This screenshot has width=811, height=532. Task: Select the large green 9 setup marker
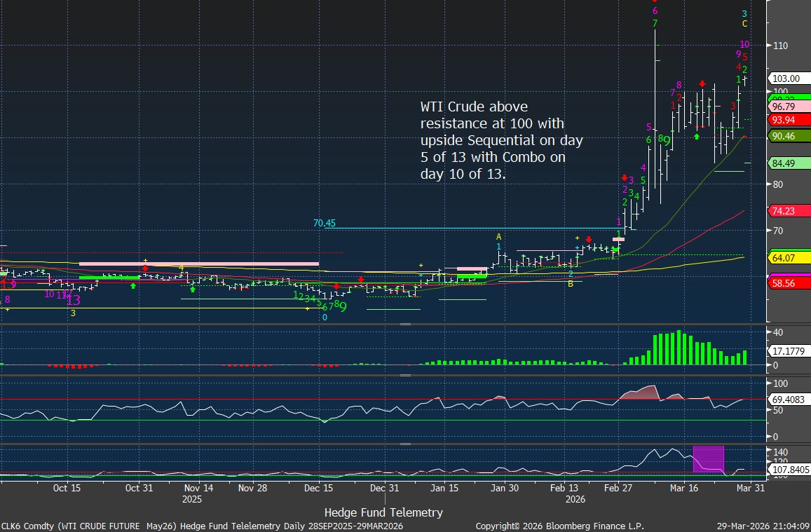click(x=343, y=306)
